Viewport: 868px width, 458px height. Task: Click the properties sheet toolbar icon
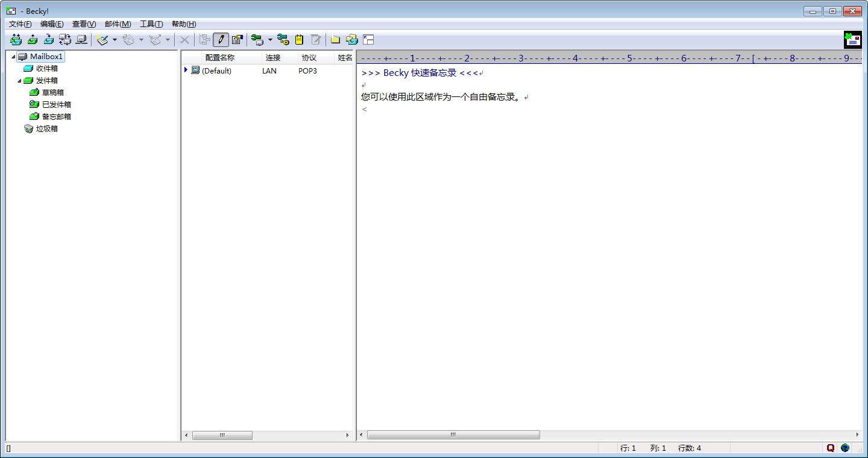click(237, 40)
